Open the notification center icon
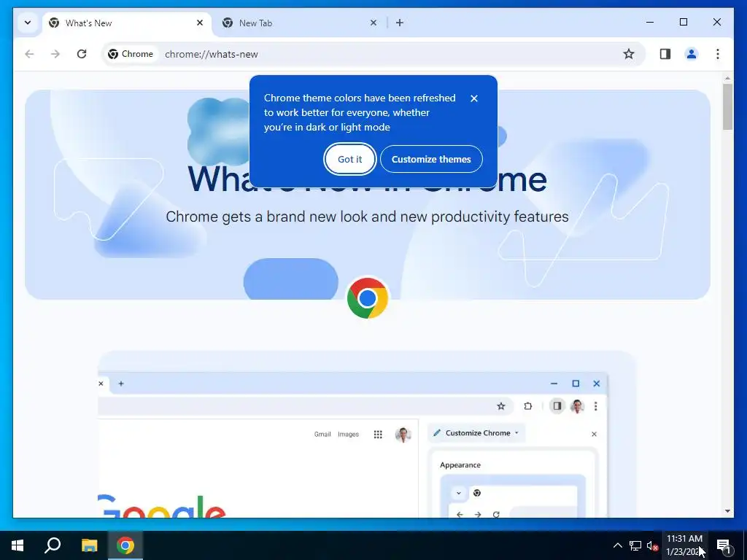Viewport: 747px width, 560px height. click(724, 545)
